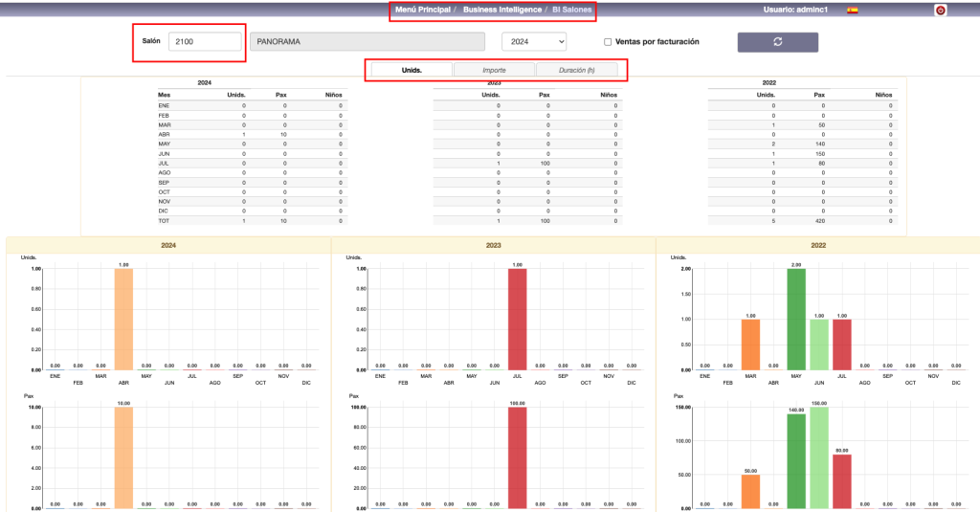Select the Duración (h) tab
The image size is (980, 512).
point(576,70)
